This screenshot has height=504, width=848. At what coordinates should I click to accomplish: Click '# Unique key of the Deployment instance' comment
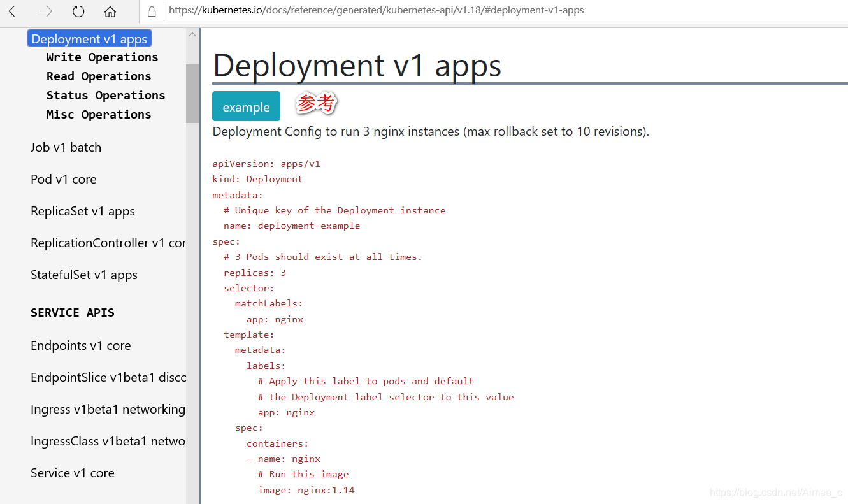click(334, 210)
